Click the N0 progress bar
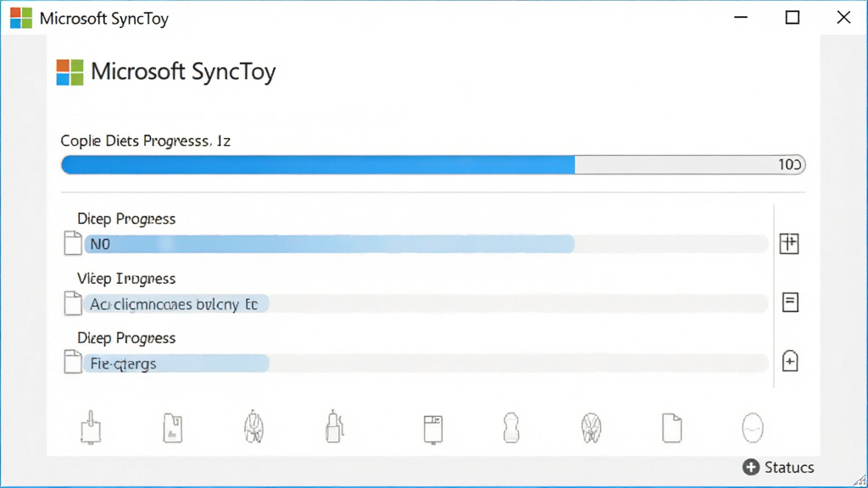The image size is (868, 488). pos(426,244)
